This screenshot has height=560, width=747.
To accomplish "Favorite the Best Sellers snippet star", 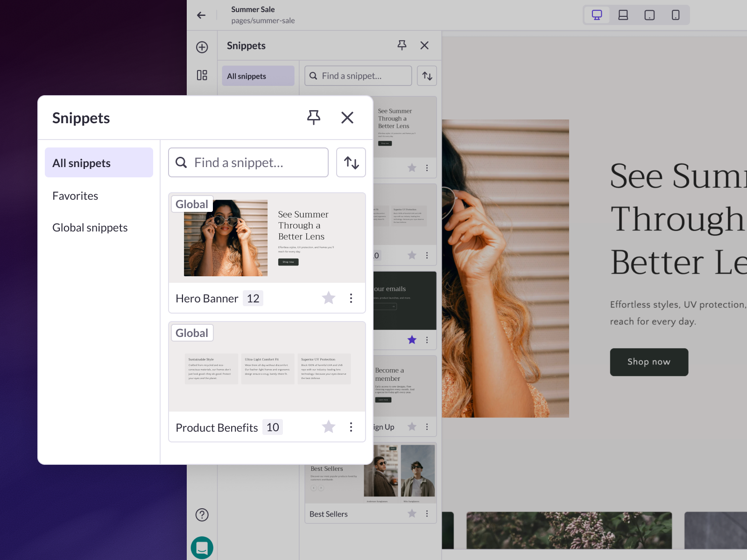I will [x=412, y=513].
